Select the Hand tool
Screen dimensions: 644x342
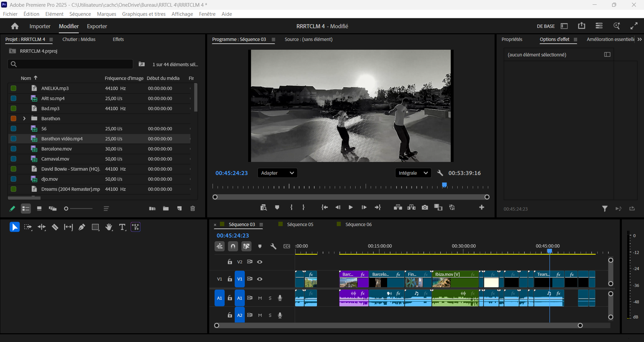[x=108, y=227]
